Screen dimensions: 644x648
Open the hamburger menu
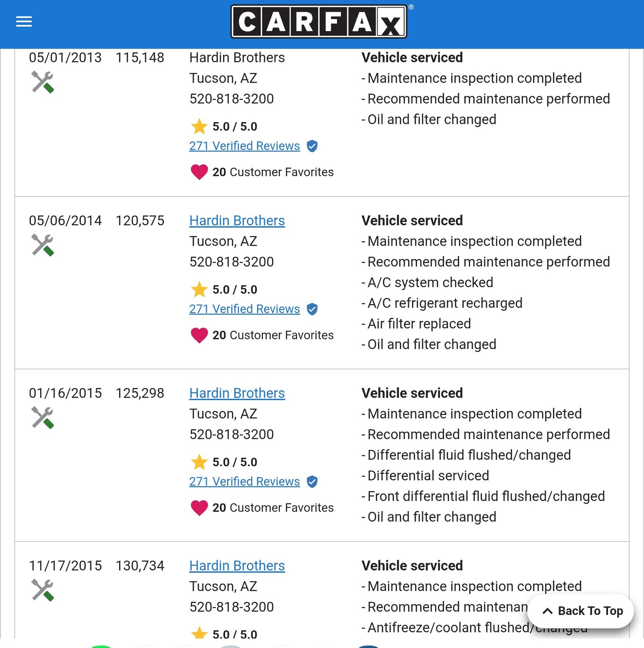pyautogui.click(x=24, y=21)
